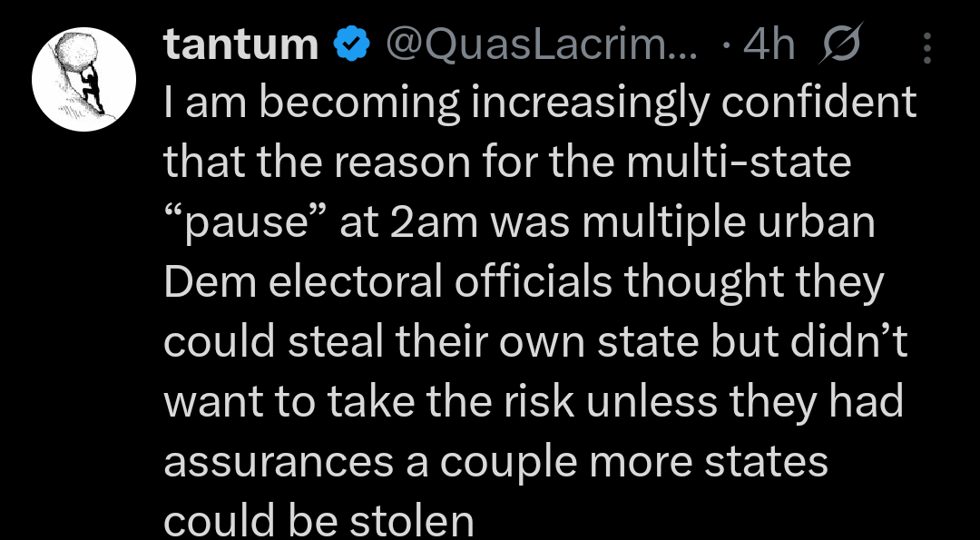
Task: Open the @QuasLacrim handle profile link
Action: [543, 45]
